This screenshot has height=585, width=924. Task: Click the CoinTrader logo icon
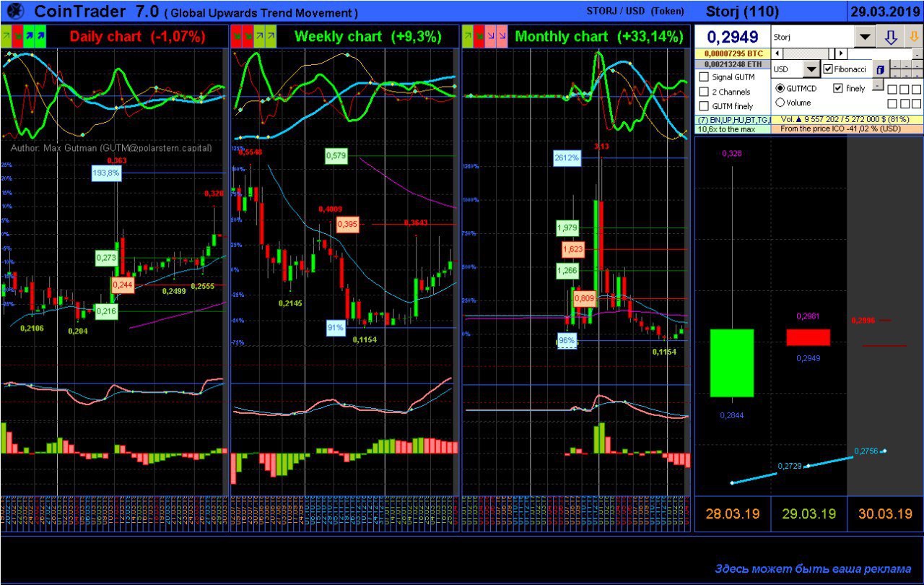[x=15, y=11]
